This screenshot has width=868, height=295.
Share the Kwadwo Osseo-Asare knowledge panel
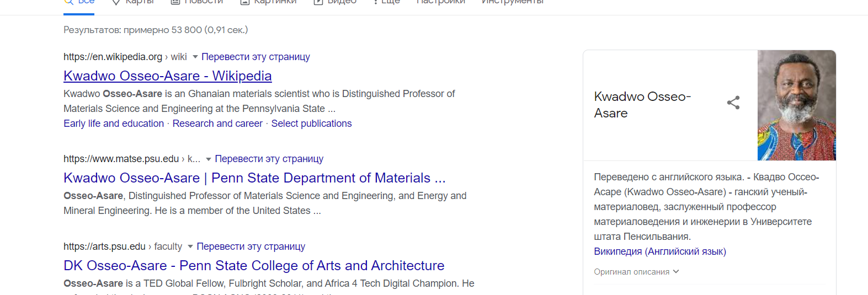[x=733, y=103]
